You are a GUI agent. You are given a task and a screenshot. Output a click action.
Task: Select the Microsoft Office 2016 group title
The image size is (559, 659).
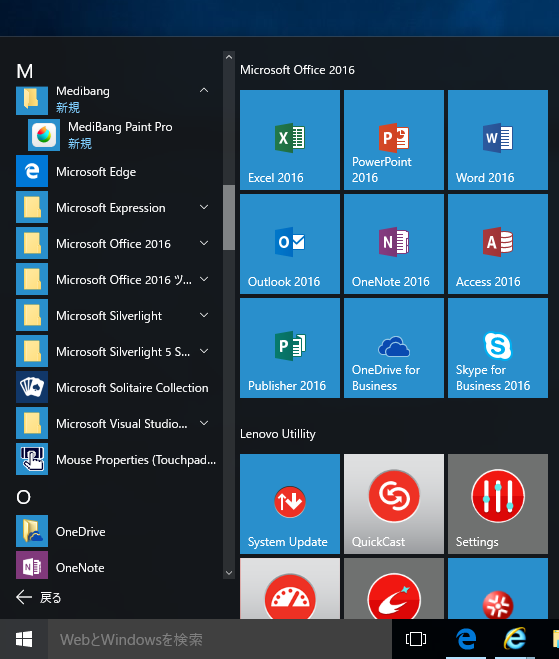297,70
